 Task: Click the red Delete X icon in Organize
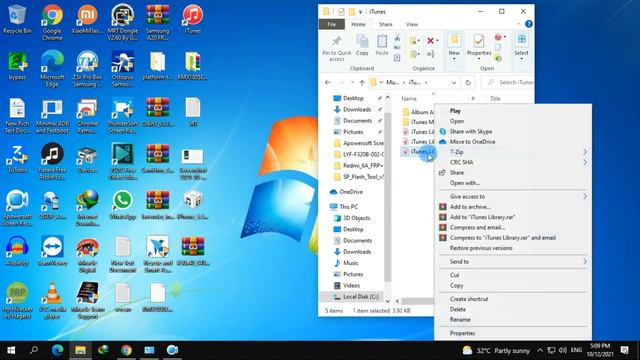click(430, 40)
